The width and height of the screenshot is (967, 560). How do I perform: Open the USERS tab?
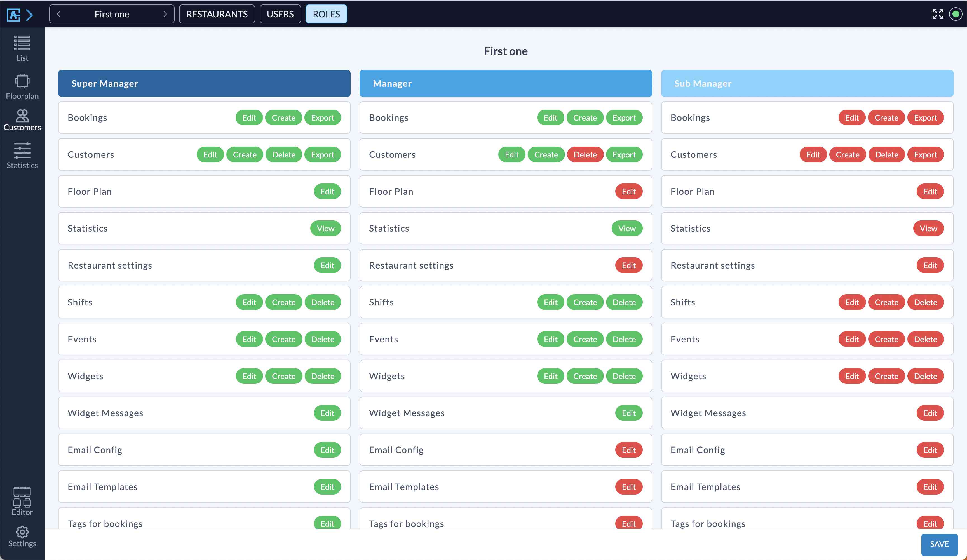[x=280, y=14]
